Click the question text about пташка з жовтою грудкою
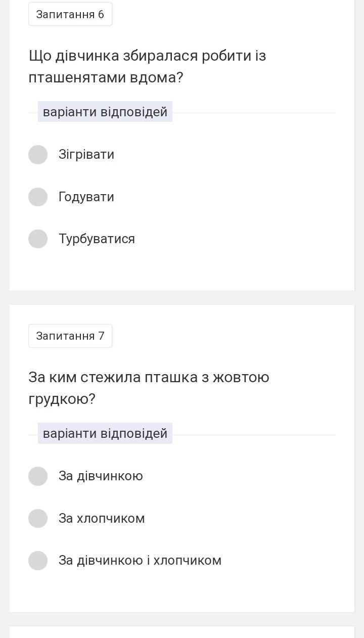The height and width of the screenshot is (638, 364). (149, 388)
